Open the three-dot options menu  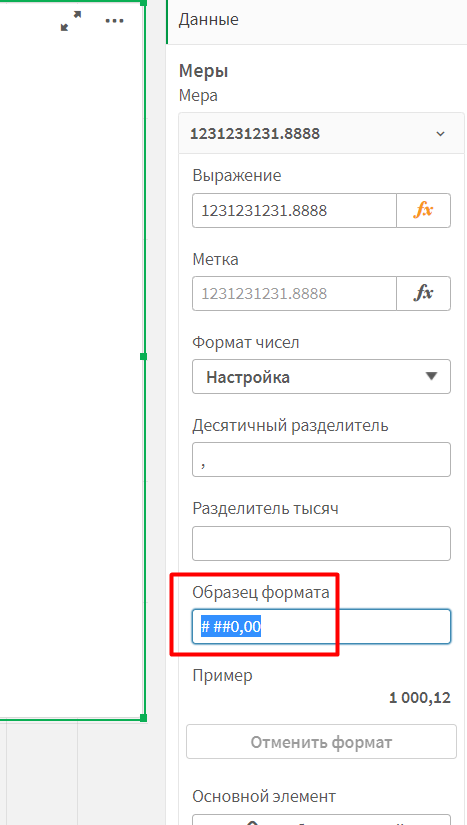click(114, 21)
